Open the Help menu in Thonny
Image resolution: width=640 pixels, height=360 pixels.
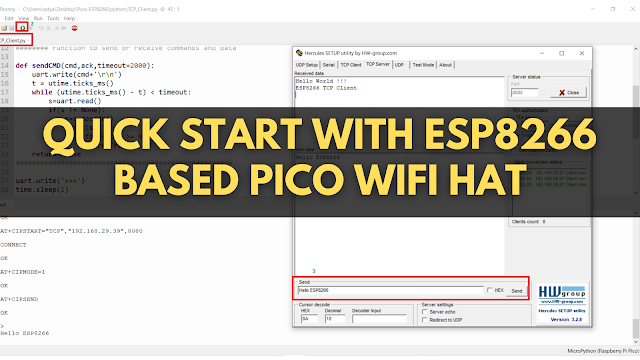click(69, 18)
